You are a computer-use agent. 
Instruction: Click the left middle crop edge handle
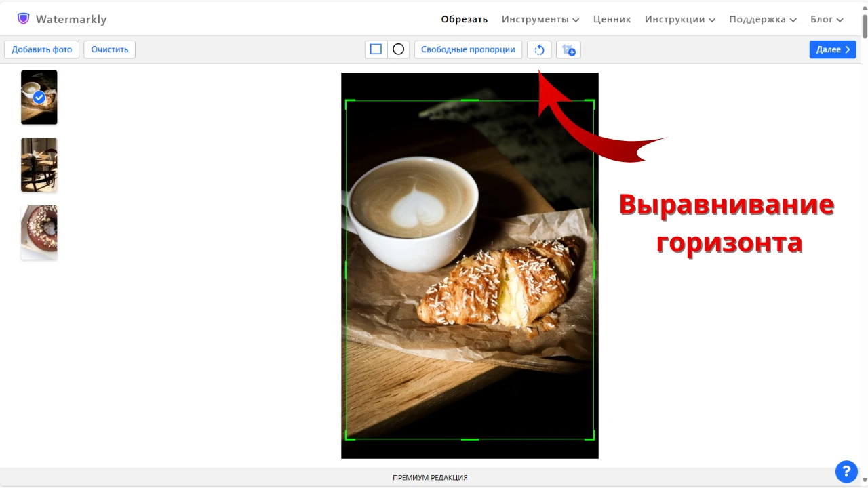pyautogui.click(x=346, y=270)
